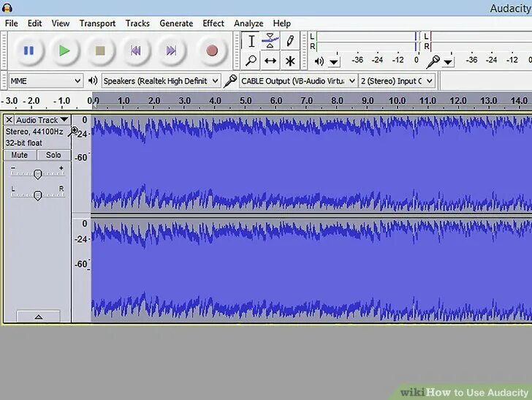Start playback with the green Play button
532x400 pixels.
click(x=64, y=51)
